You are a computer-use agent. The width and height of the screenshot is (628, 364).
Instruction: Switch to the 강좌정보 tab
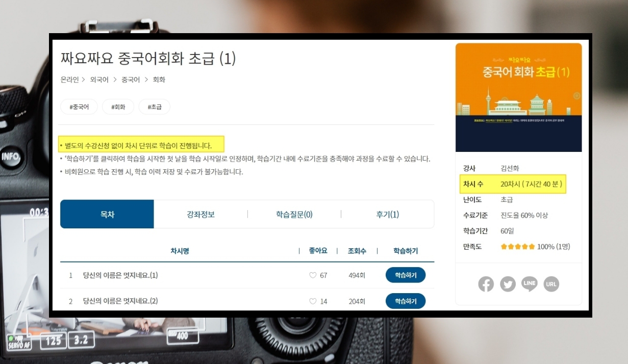point(200,214)
